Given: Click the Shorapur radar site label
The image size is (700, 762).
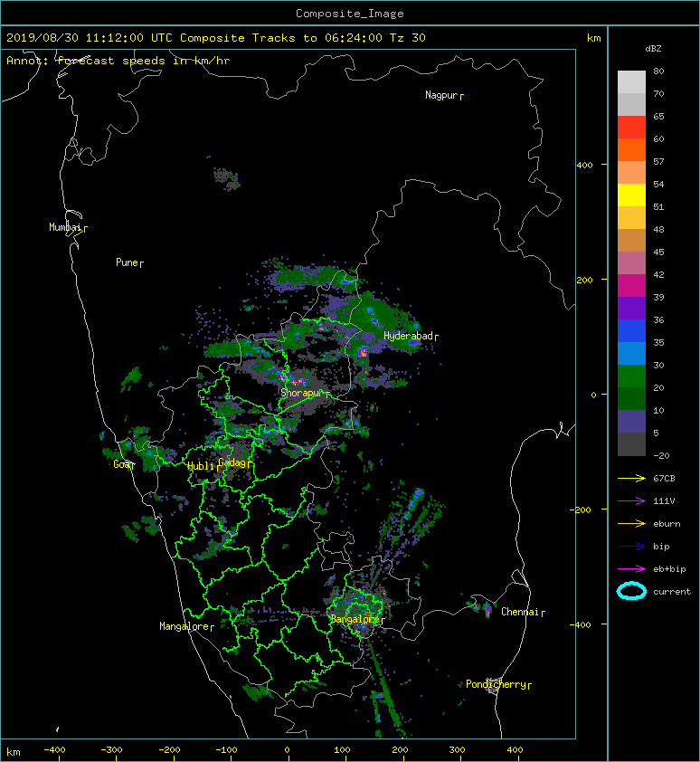Looking at the screenshot, I should point(301,393).
